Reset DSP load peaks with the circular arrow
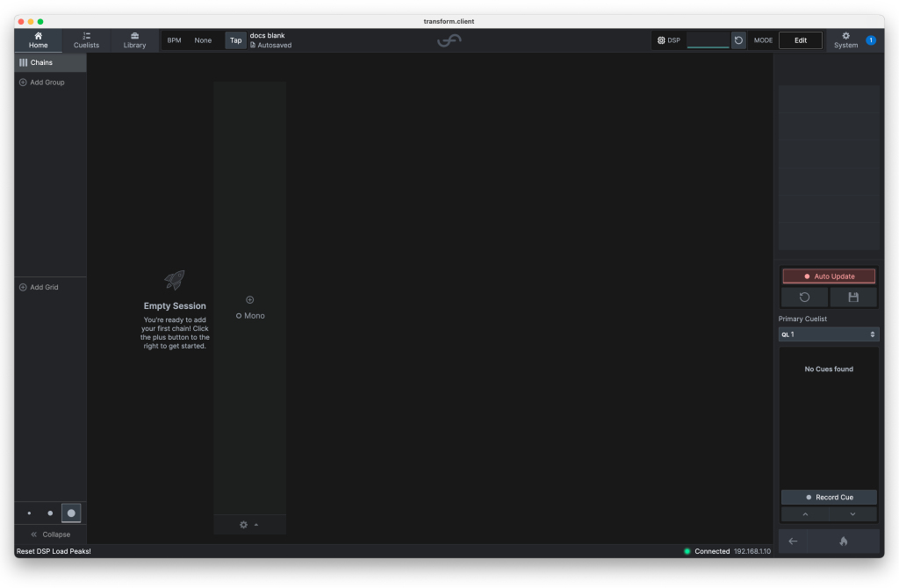Screen dimensions: 899x588 pyautogui.click(x=738, y=40)
